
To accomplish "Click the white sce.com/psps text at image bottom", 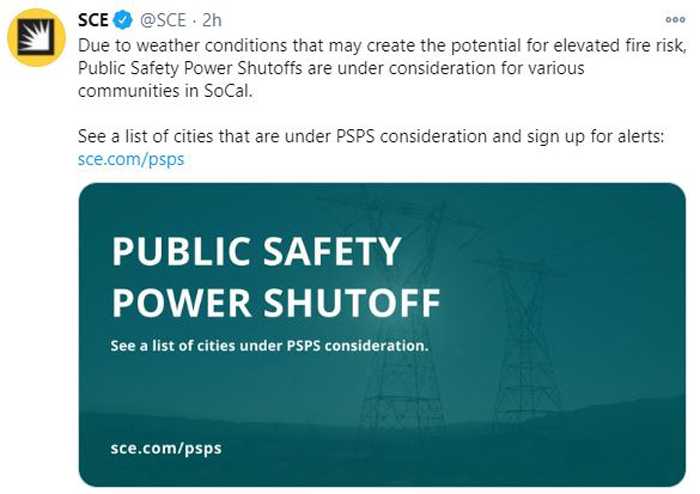I will click(x=166, y=448).
